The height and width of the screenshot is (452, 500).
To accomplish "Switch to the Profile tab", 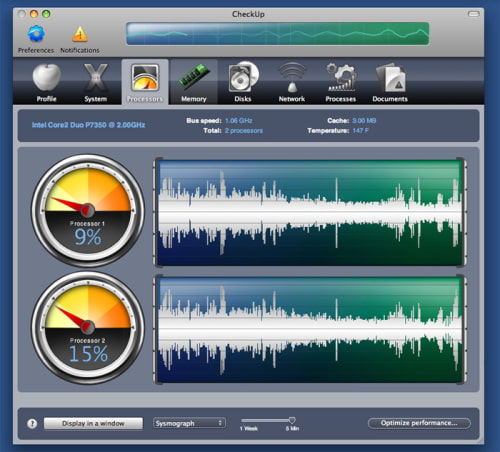I will coord(47,83).
